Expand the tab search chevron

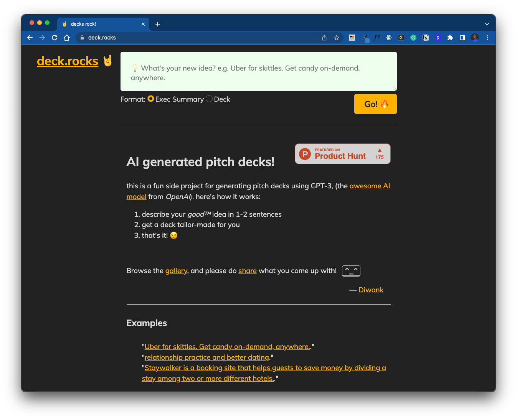(487, 24)
